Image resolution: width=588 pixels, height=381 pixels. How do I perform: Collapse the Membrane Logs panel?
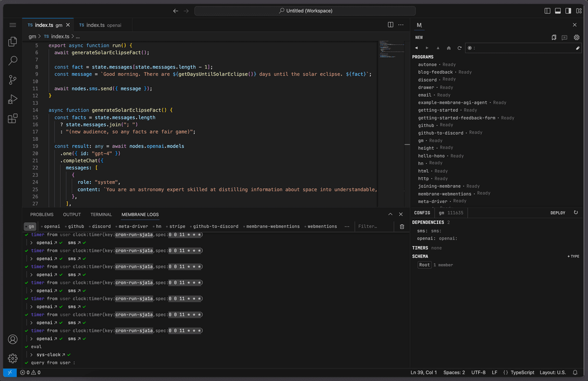390,214
